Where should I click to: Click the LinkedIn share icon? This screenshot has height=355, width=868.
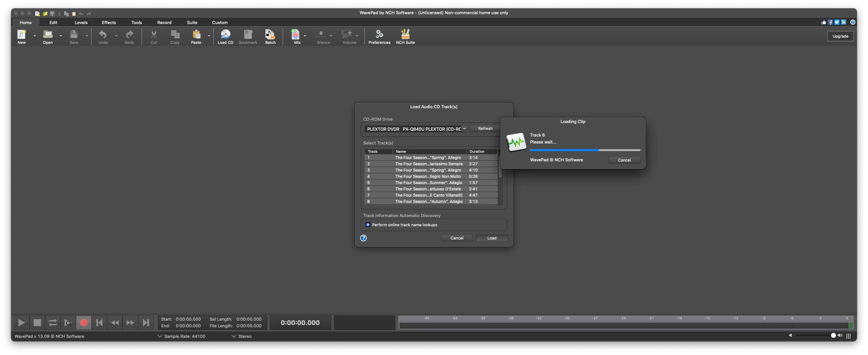coord(844,22)
